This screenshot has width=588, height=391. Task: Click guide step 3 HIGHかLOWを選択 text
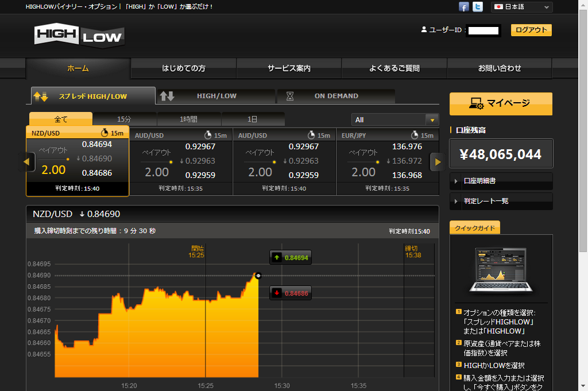(x=494, y=366)
